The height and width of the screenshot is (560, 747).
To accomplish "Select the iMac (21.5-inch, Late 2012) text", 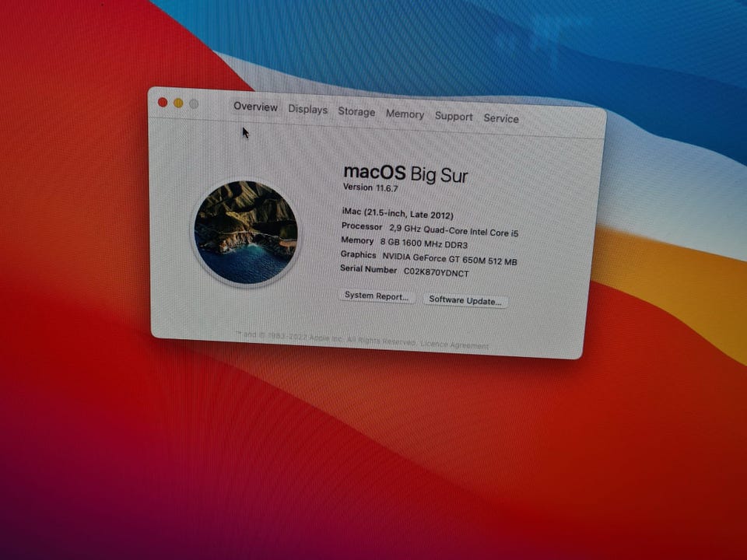I will [x=398, y=213].
